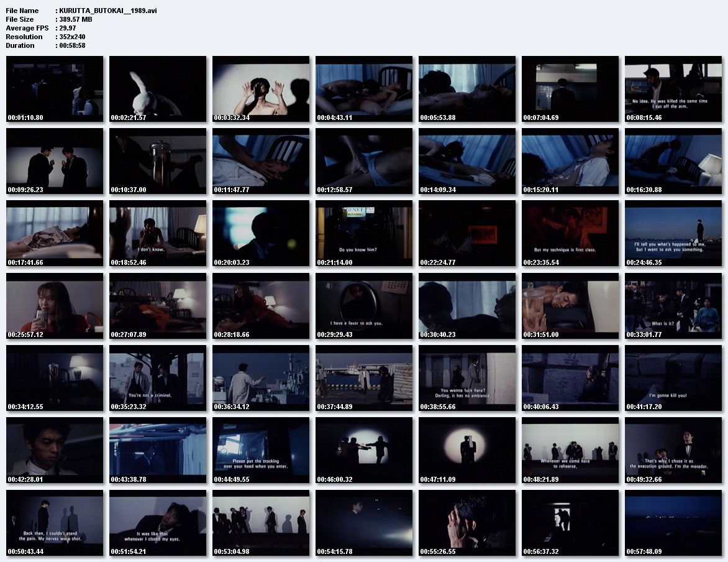Open the thumbnail at 00:47:11.09 with spotlight silhouette

click(467, 450)
